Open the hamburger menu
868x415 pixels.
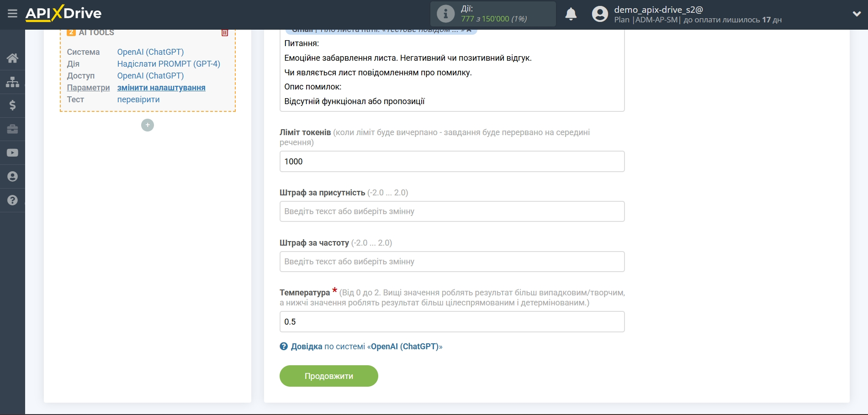(12, 14)
